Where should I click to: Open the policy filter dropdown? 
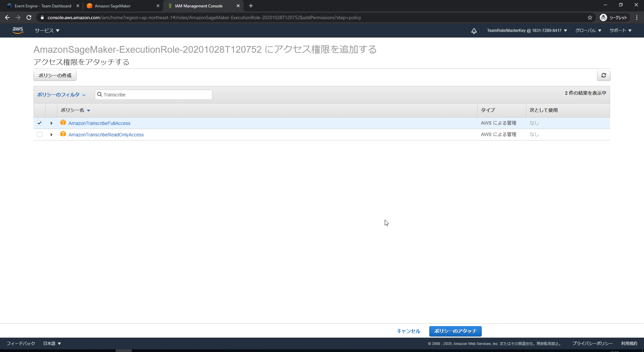61,95
